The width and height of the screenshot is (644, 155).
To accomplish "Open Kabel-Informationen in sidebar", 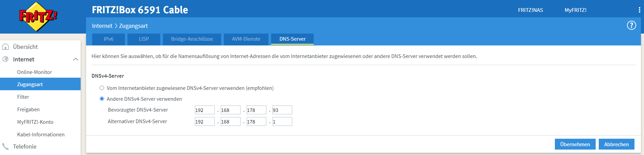I will pyautogui.click(x=40, y=134).
